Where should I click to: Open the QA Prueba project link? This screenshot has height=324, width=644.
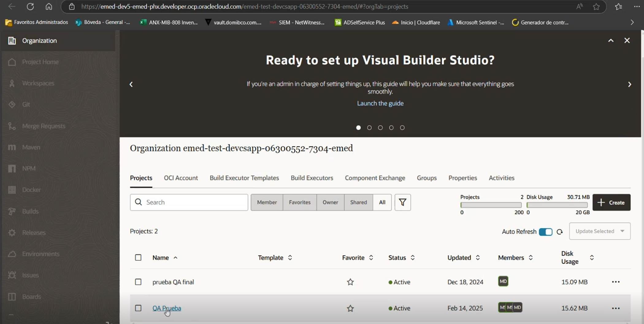click(x=167, y=308)
